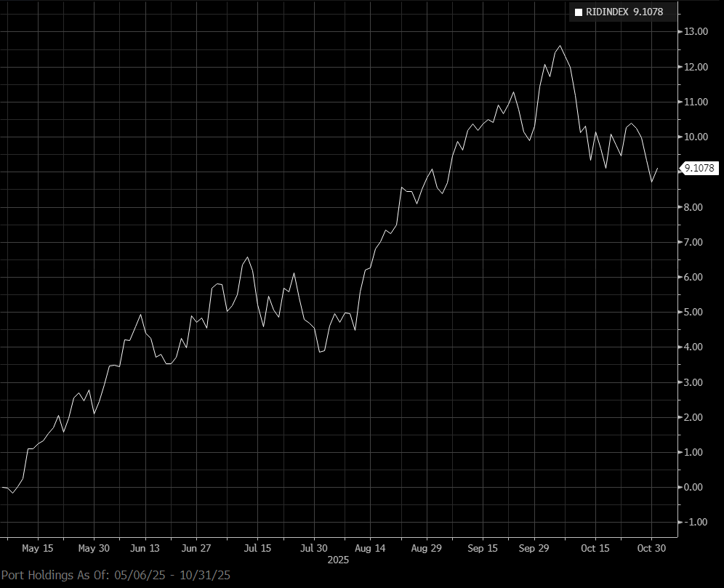Click the Jul 15 date label
724x588 pixels.
257,548
